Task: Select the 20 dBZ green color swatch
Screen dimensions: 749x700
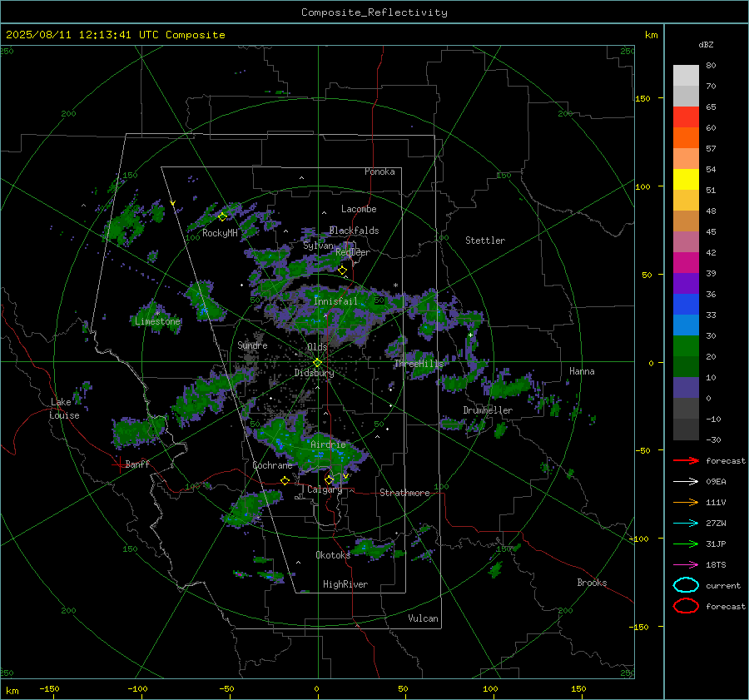Action: click(686, 346)
